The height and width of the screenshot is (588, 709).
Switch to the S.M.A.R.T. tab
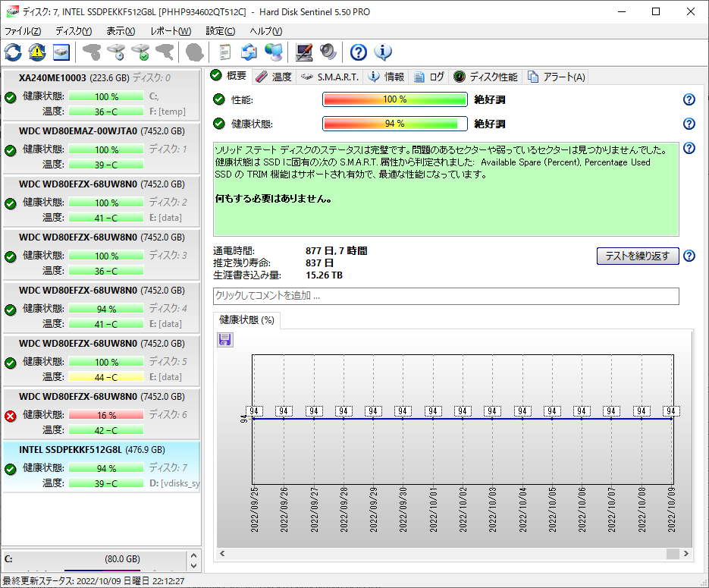(x=330, y=77)
